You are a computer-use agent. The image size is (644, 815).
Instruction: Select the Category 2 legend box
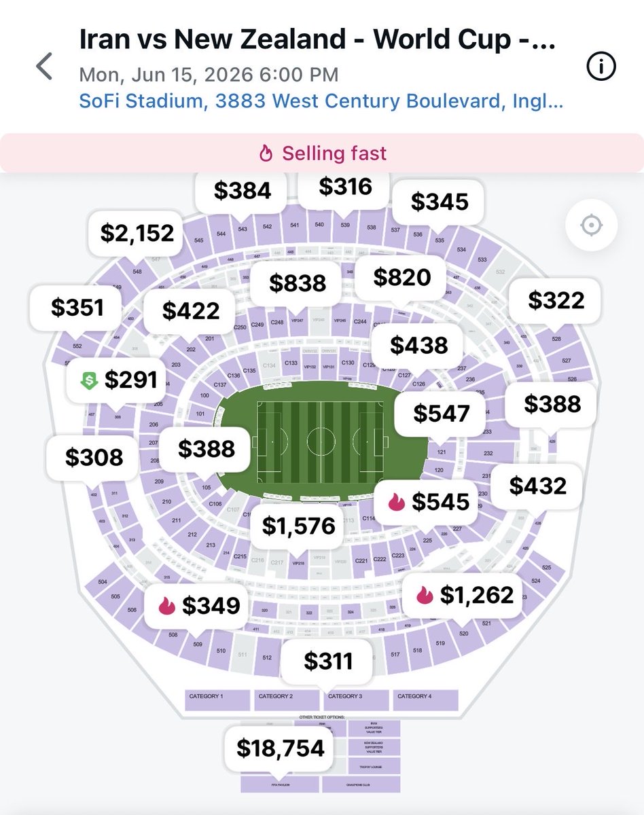click(x=287, y=700)
